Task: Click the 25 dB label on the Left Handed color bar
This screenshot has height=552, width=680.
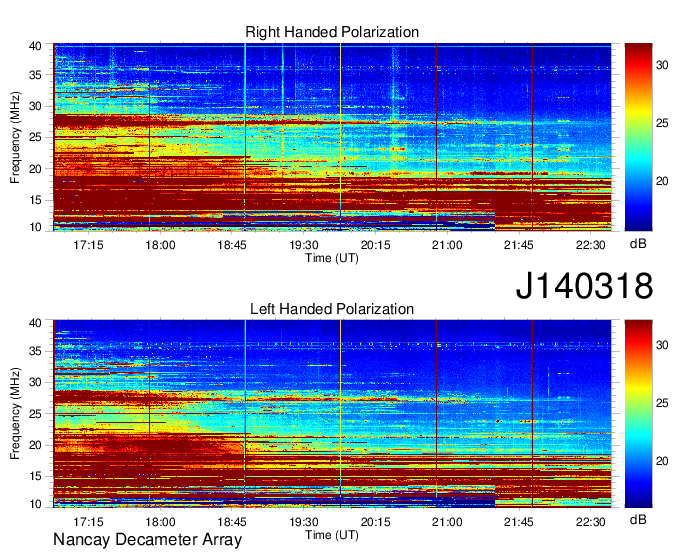Action: (x=662, y=403)
